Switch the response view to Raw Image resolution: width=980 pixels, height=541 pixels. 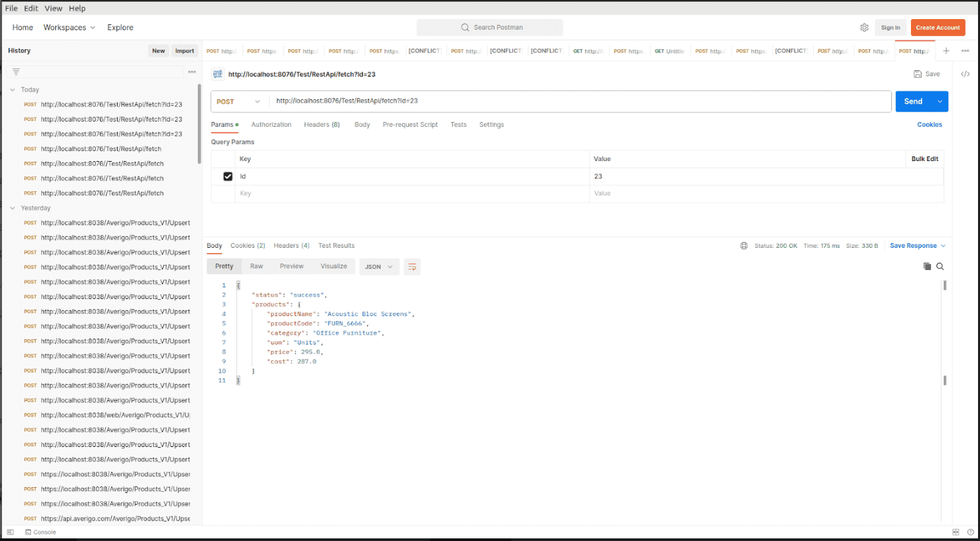pyautogui.click(x=256, y=266)
